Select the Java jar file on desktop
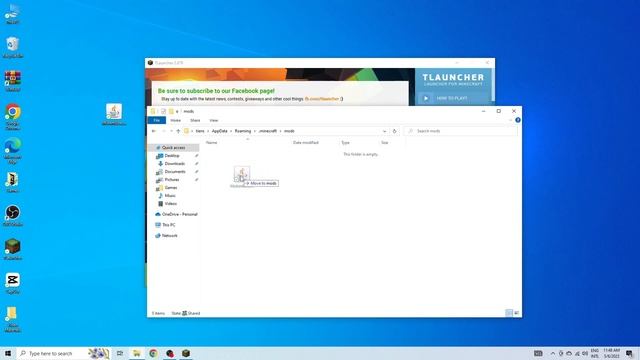This screenshot has height=360, width=640. [114, 113]
